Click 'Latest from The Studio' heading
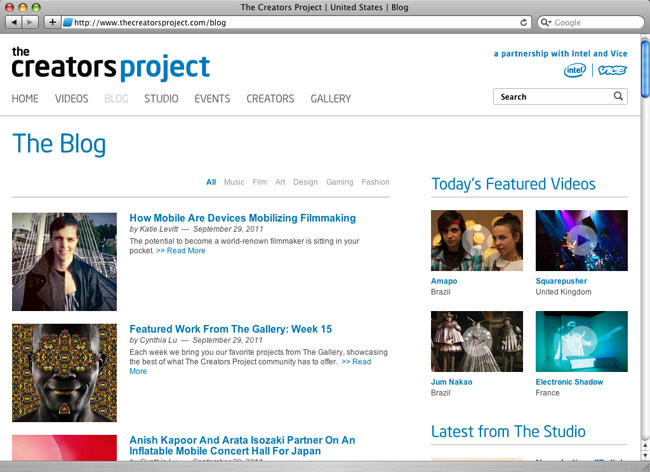This screenshot has height=472, width=650. click(508, 431)
